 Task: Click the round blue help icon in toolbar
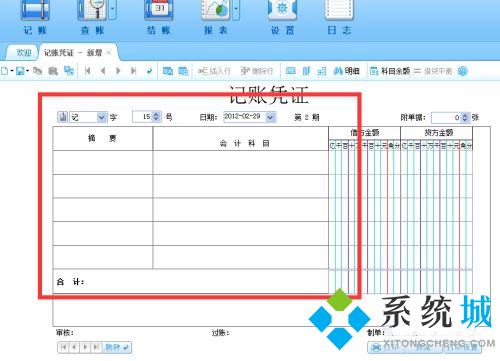pos(463,71)
